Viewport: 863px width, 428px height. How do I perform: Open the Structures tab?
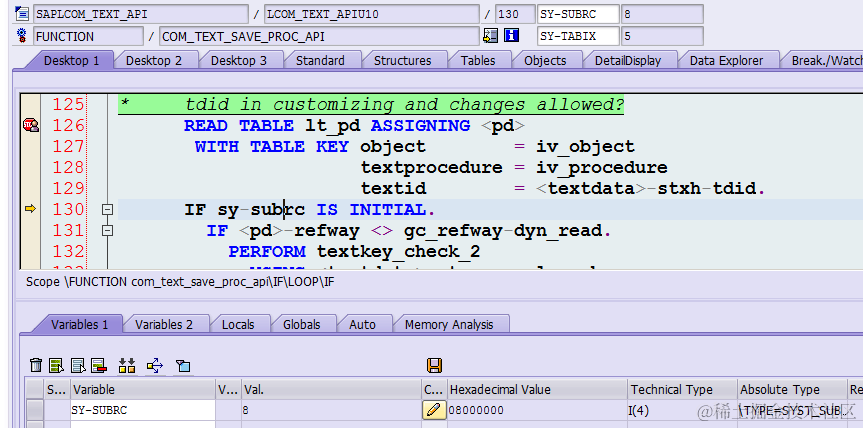point(402,61)
